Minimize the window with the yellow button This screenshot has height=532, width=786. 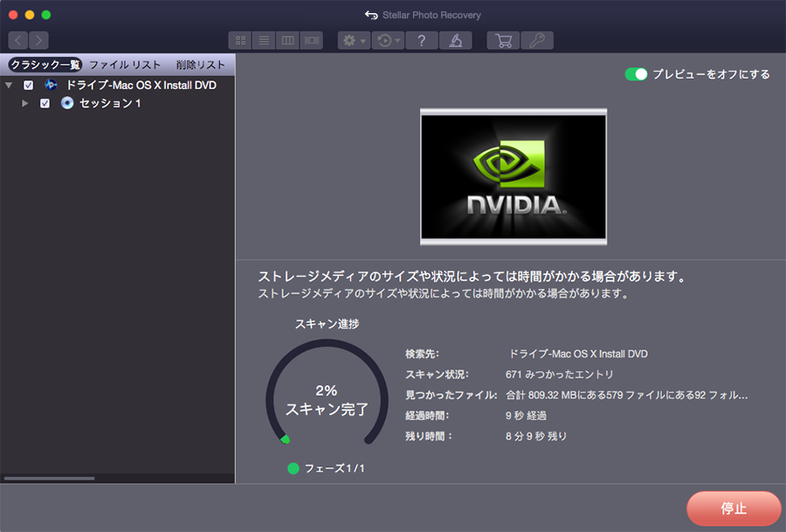(x=30, y=15)
